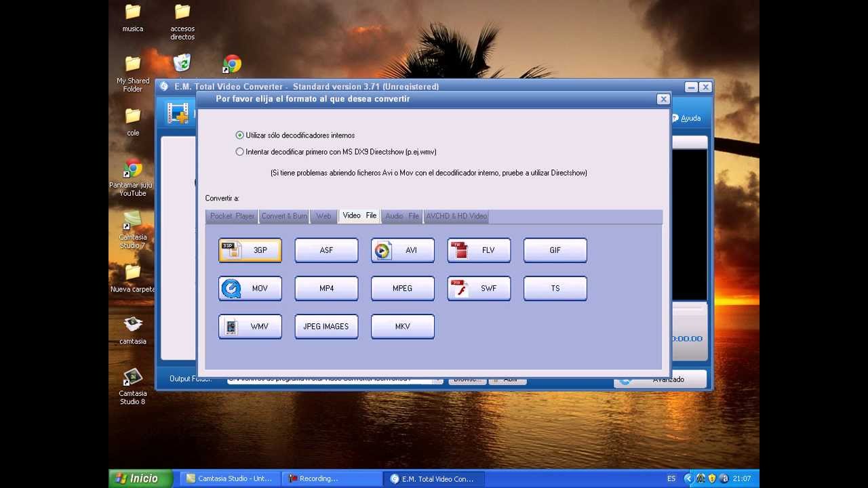Open the musica folder on desktop
Viewport: 868px width, 488px height.
click(133, 18)
